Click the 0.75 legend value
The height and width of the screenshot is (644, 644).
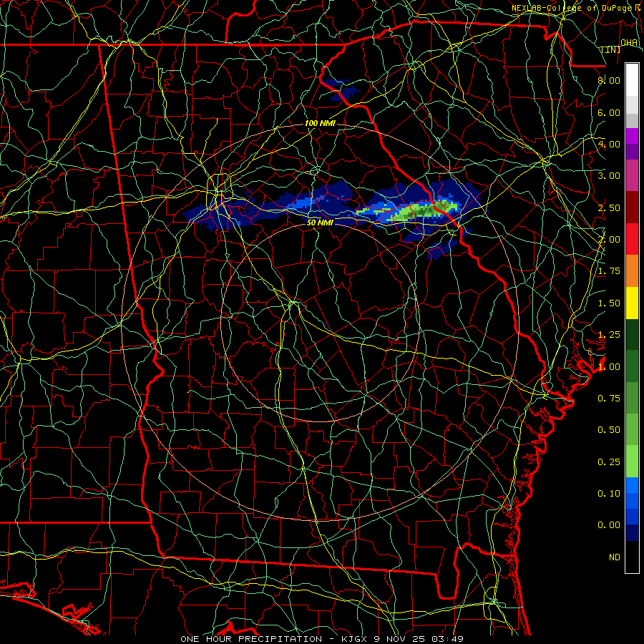(608, 399)
